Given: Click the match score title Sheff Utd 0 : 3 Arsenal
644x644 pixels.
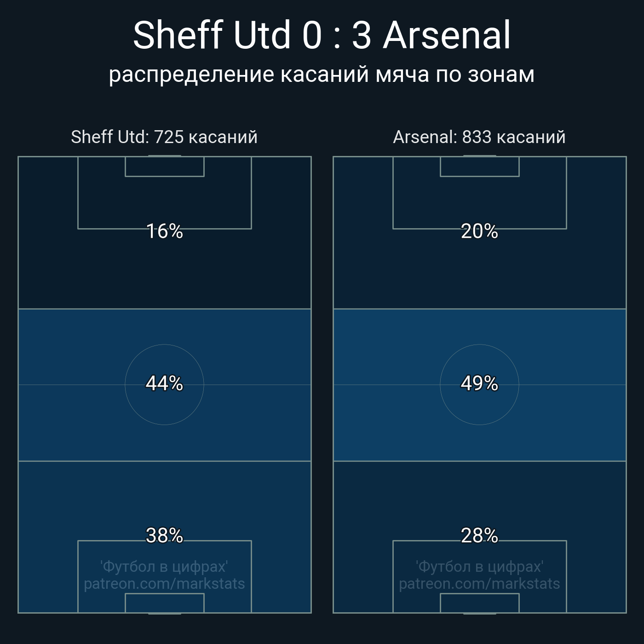Looking at the screenshot, I should [322, 35].
